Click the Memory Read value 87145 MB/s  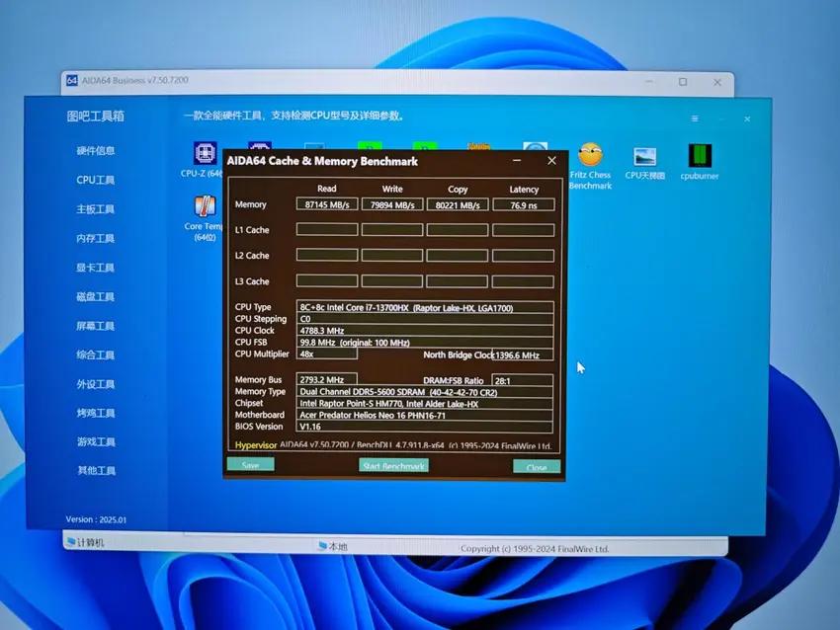point(327,204)
